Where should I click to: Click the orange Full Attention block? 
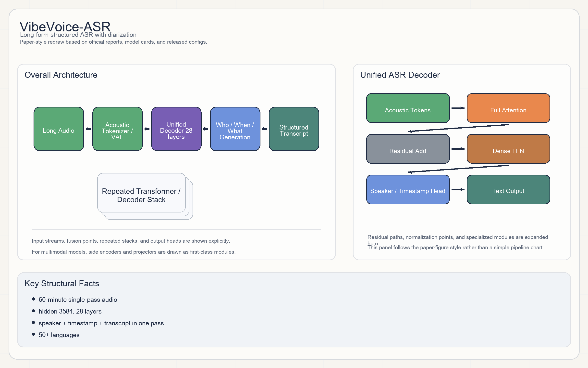click(x=508, y=108)
